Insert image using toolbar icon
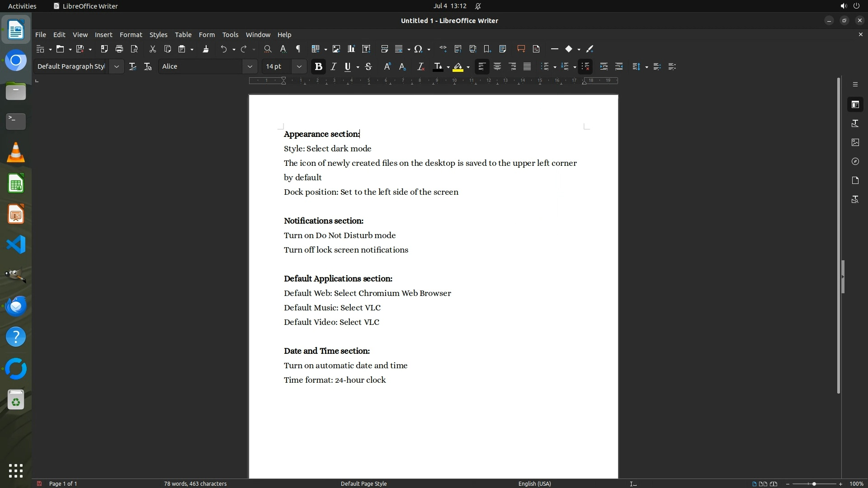This screenshot has width=868, height=488. [x=336, y=49]
